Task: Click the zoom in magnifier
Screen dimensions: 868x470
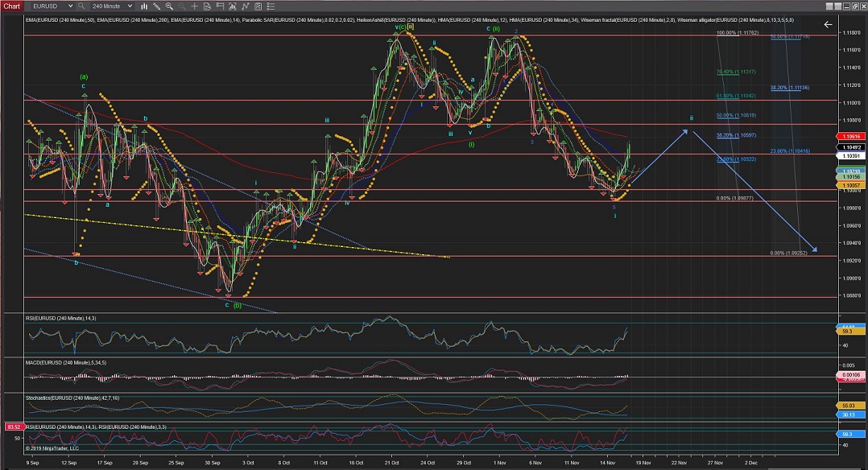Action: [x=169, y=6]
